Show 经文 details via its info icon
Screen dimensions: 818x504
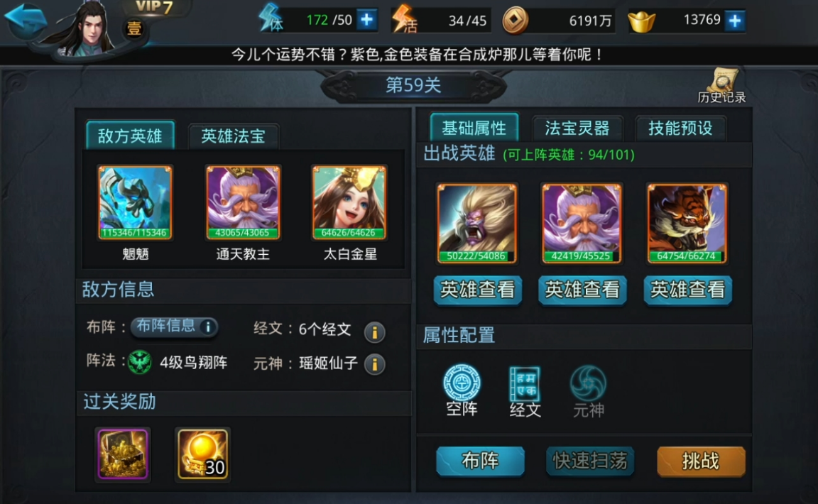(x=375, y=332)
